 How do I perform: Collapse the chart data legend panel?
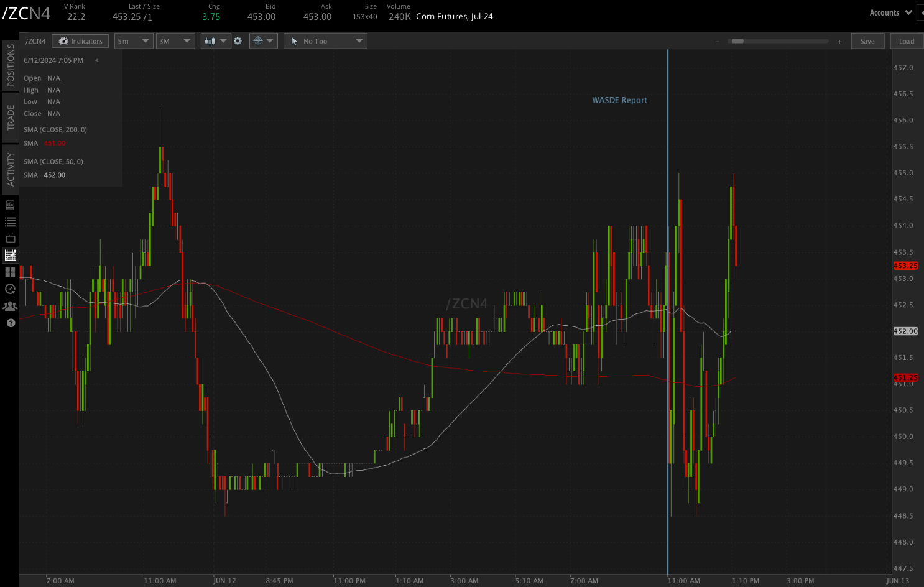(96, 60)
